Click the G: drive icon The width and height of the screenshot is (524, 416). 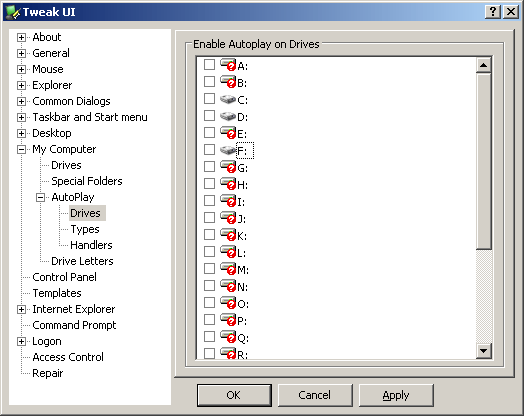(x=228, y=167)
